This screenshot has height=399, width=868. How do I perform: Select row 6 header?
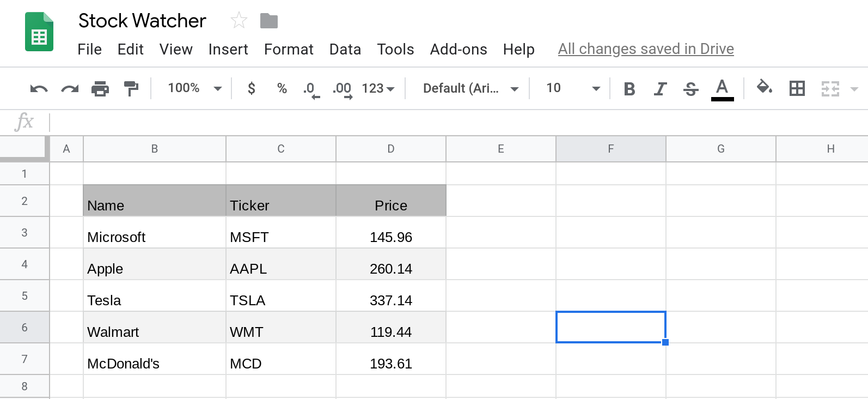coord(25,328)
